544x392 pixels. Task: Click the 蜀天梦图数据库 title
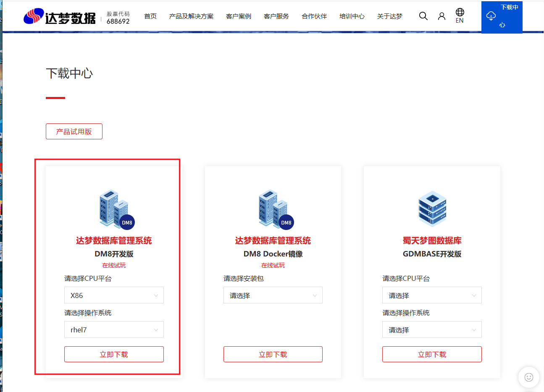click(x=432, y=240)
